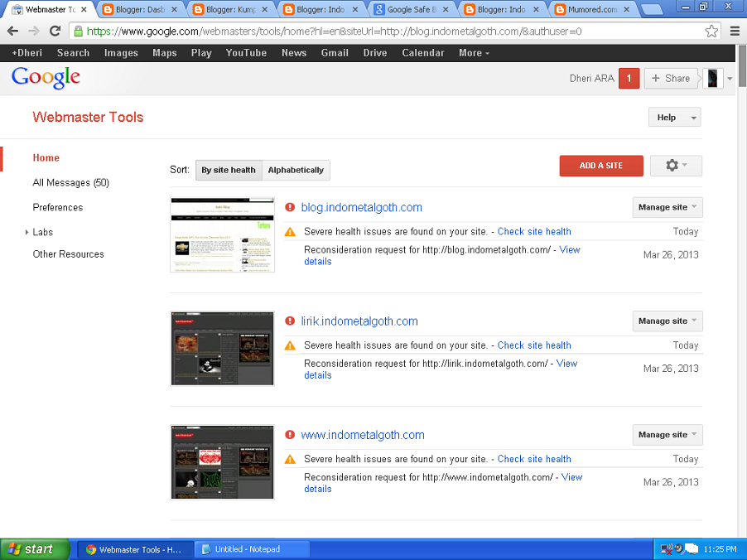Viewport: 747px width, 560px height.
Task: Open Preferences in the sidebar
Action: pyautogui.click(x=58, y=207)
